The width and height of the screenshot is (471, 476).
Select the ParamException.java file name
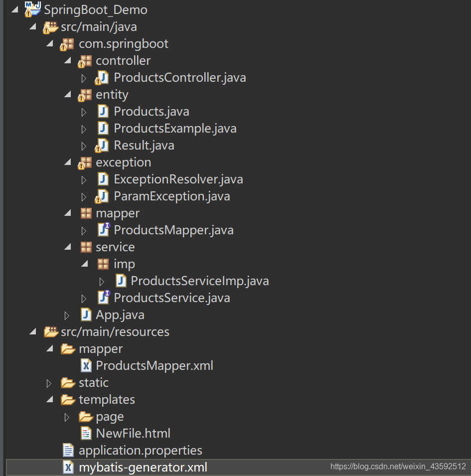[x=172, y=196]
